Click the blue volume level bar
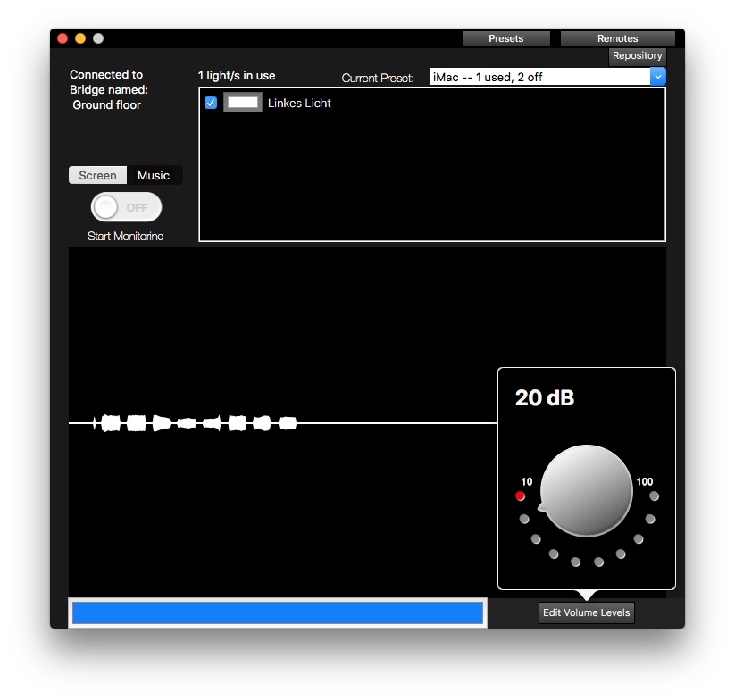This screenshot has width=735, height=700. pos(278,612)
